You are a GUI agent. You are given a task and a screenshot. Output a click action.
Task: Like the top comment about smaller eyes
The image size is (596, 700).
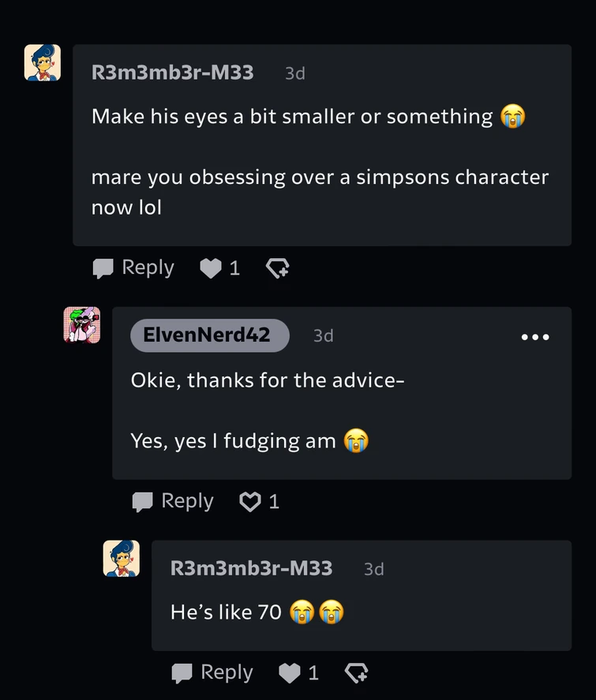click(x=210, y=269)
